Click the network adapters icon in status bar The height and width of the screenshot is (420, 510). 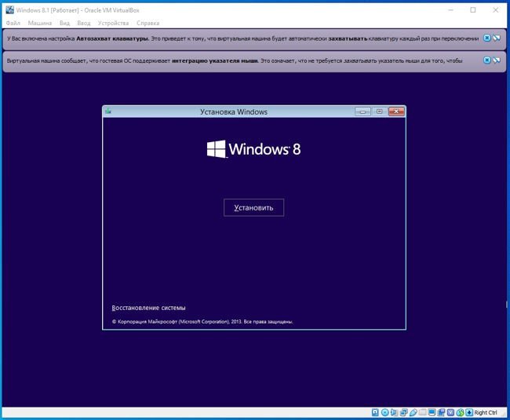click(x=404, y=412)
